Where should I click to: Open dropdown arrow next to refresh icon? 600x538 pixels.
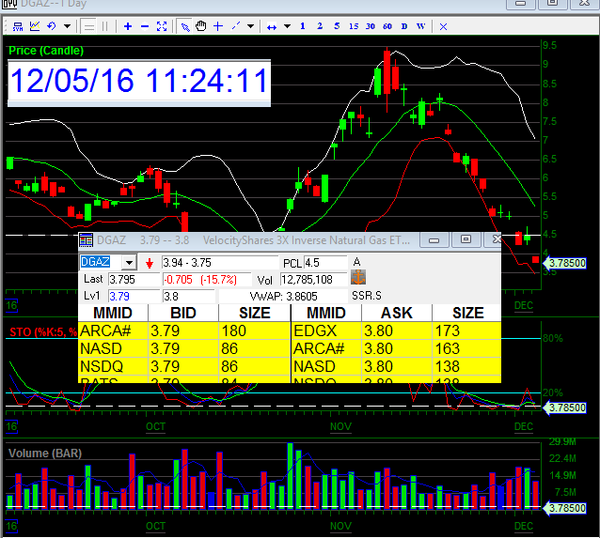[66, 26]
